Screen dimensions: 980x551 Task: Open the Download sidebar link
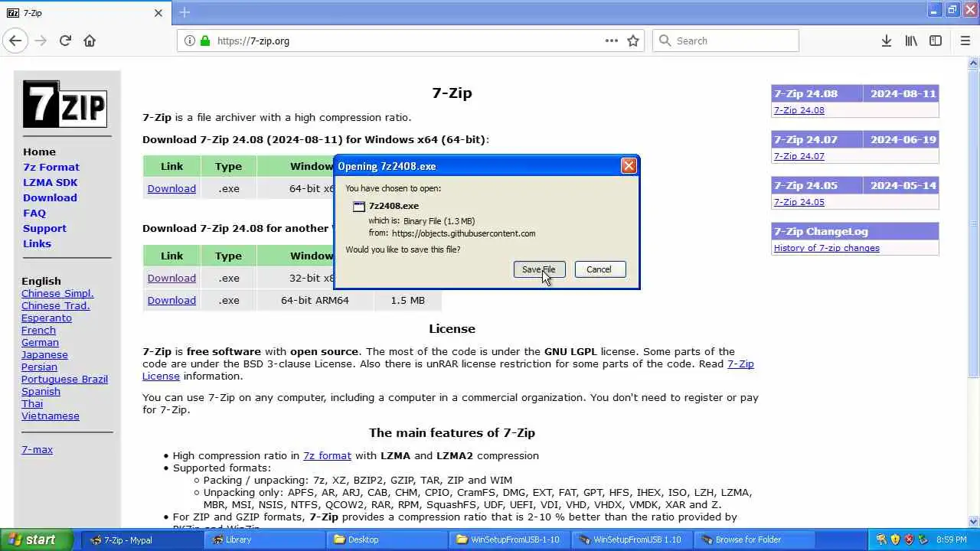click(50, 197)
